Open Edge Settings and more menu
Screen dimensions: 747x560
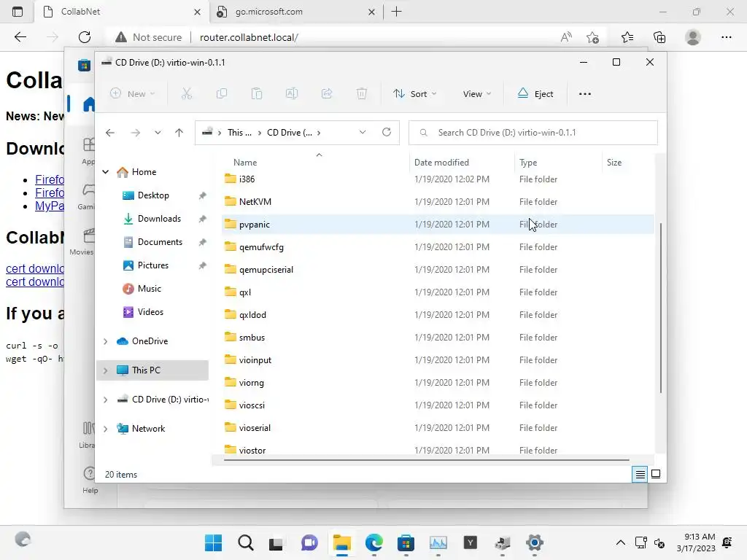(x=727, y=37)
